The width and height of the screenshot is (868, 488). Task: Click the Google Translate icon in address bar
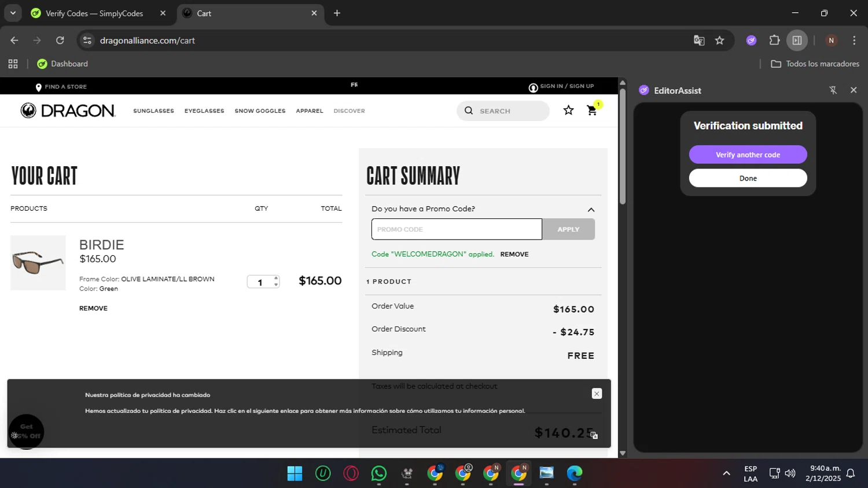pyautogui.click(x=699, y=41)
